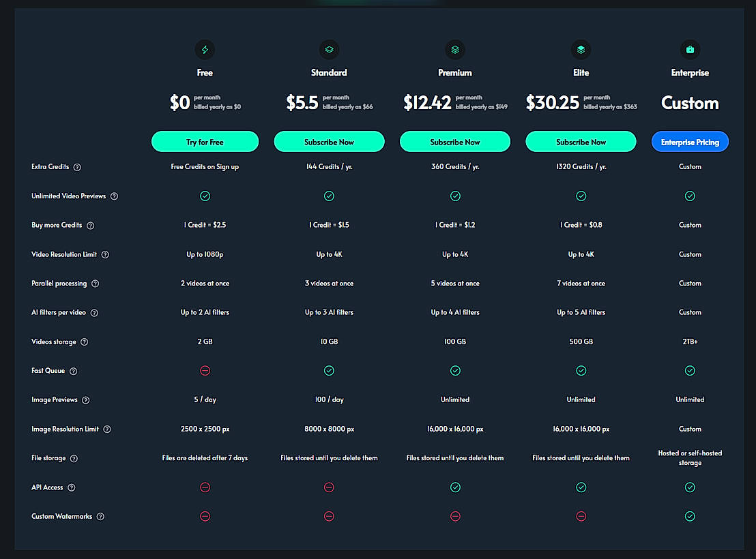
Task: Click the Standard plan single-layer icon
Action: (330, 50)
